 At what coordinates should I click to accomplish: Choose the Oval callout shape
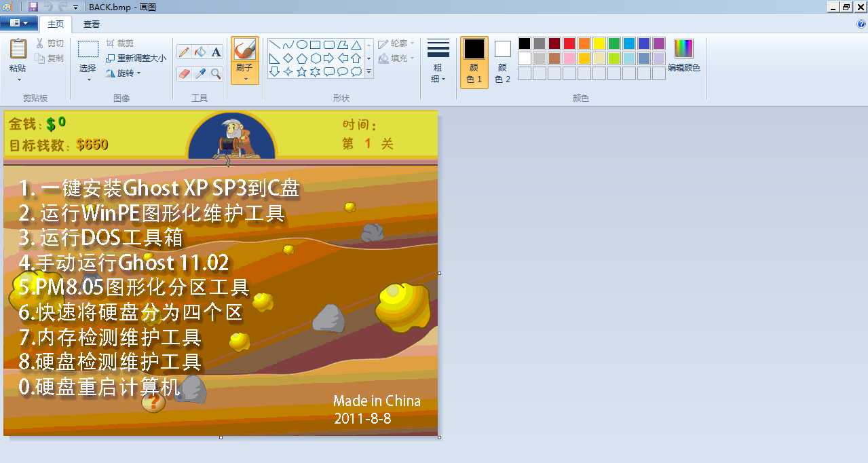pos(342,71)
